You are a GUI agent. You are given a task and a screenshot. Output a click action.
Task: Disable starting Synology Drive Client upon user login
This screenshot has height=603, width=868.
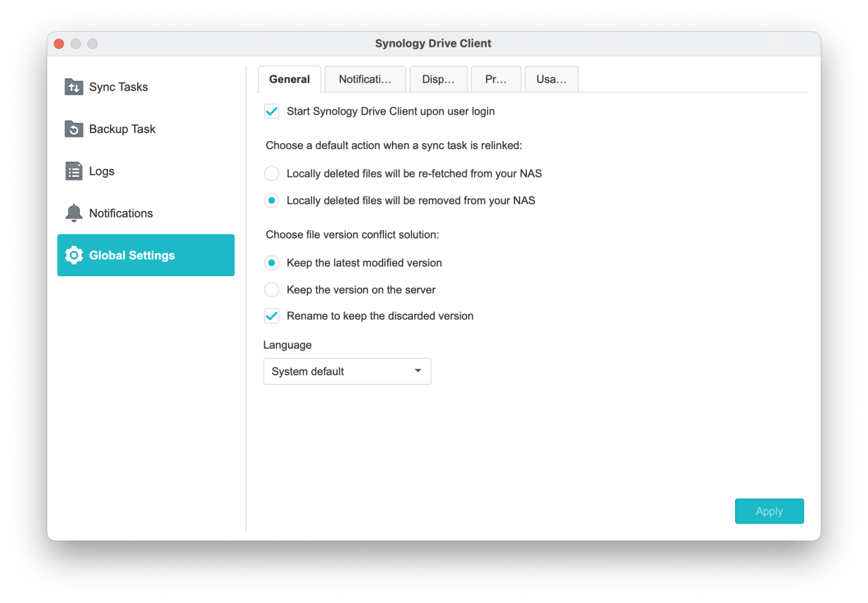point(271,111)
